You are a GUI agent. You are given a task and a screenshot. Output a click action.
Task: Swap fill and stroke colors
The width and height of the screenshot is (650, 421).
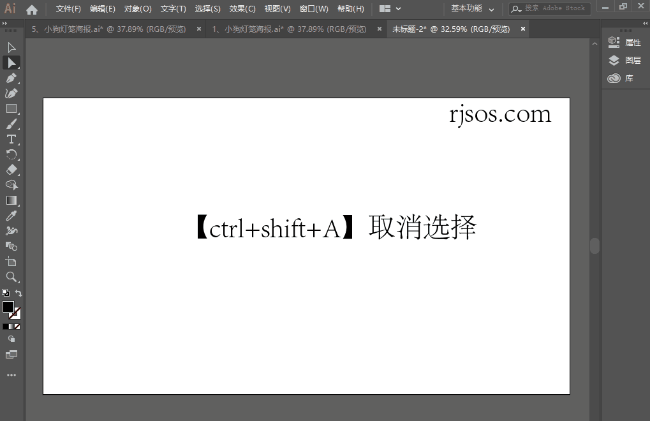coord(18,293)
